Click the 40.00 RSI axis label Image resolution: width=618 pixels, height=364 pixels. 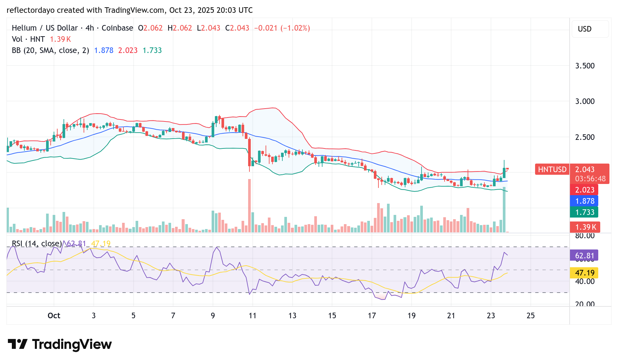tap(585, 281)
